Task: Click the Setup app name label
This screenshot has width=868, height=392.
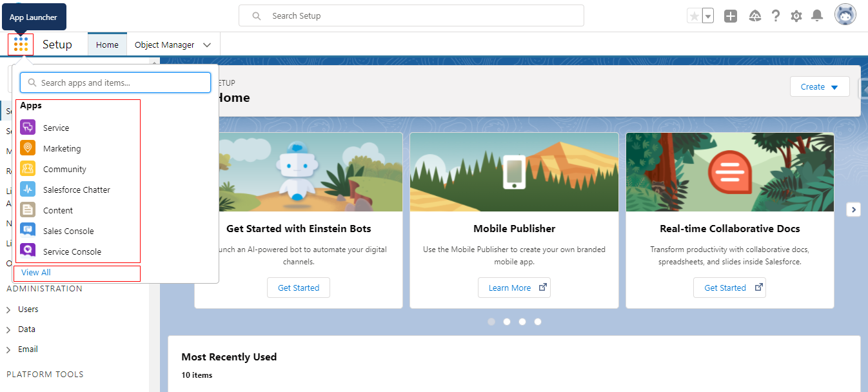Action: (x=57, y=44)
